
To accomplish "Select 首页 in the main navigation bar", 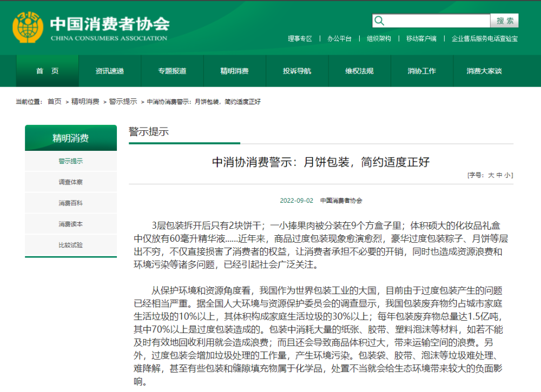I will (48, 71).
